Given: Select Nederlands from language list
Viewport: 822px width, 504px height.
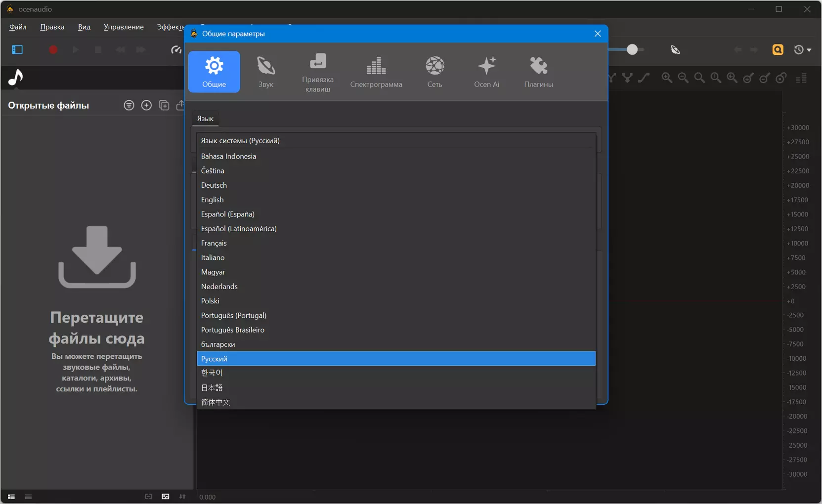Looking at the screenshot, I should coord(396,287).
